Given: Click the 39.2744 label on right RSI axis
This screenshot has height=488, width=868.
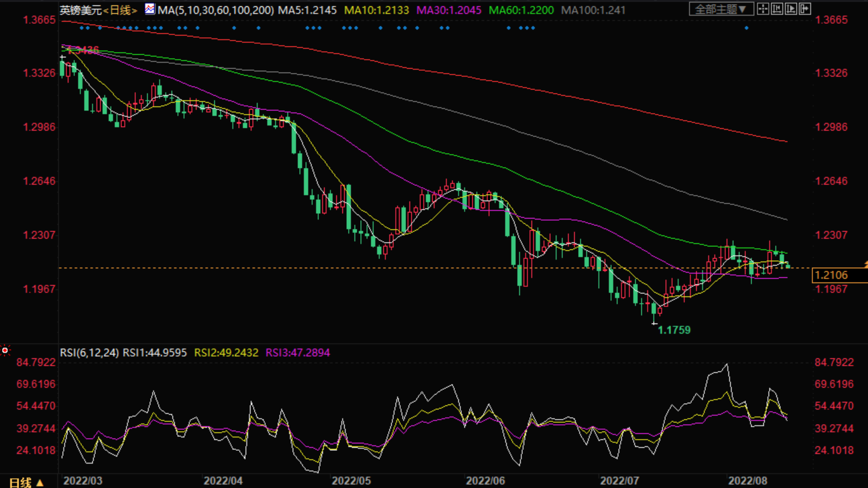Looking at the screenshot, I should tap(834, 428).
